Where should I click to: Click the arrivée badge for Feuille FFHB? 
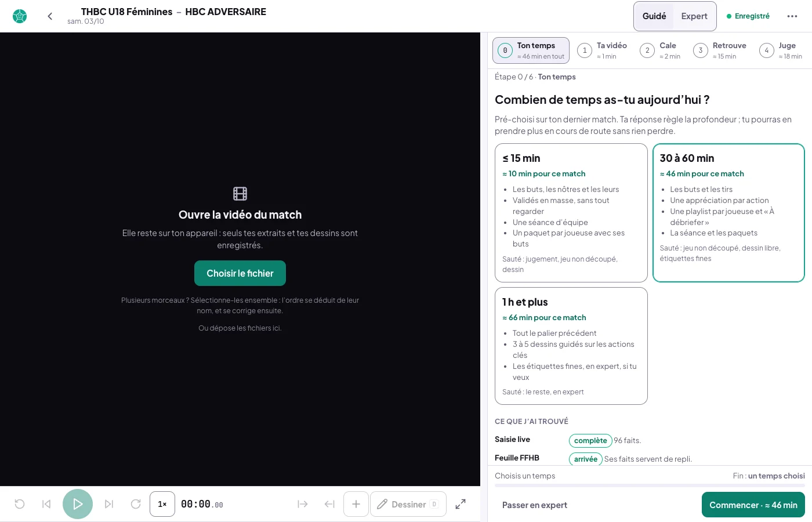click(x=586, y=459)
